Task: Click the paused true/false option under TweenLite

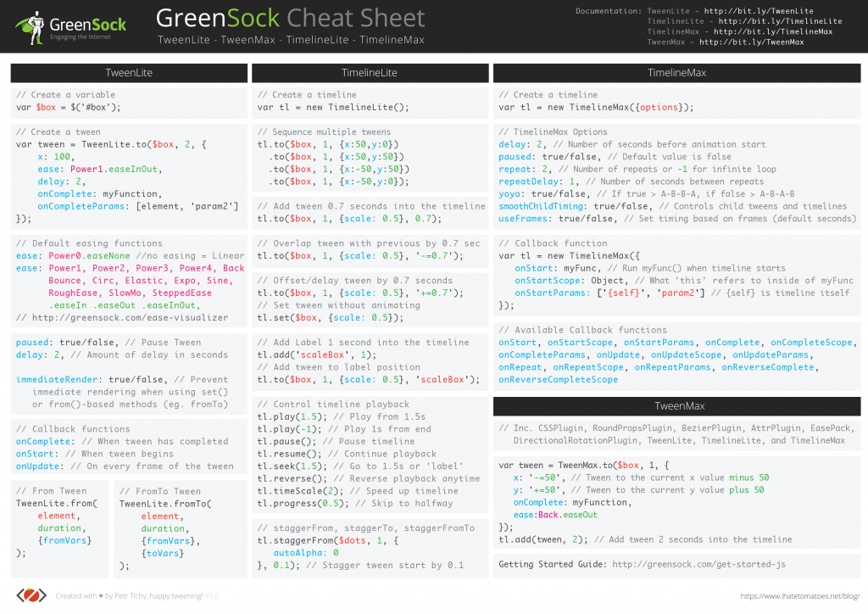Action: tap(66, 342)
